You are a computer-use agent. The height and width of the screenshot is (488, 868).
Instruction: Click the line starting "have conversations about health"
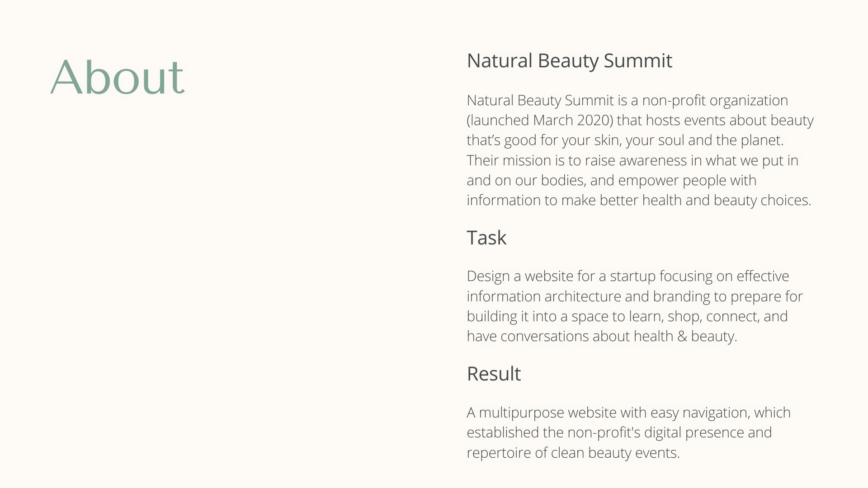click(x=601, y=336)
